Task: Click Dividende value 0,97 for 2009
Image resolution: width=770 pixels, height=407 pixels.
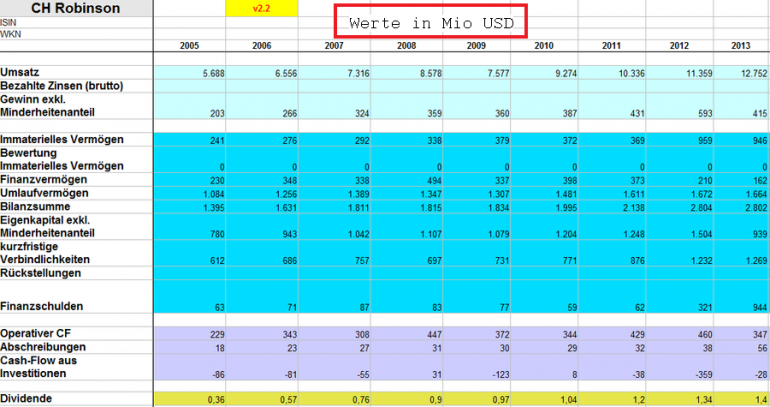Action: click(x=501, y=400)
